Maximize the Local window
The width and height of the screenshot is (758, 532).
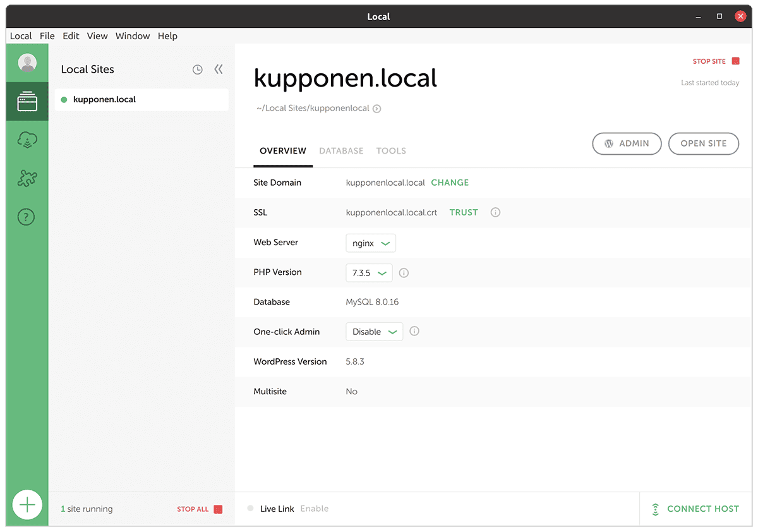point(719,16)
